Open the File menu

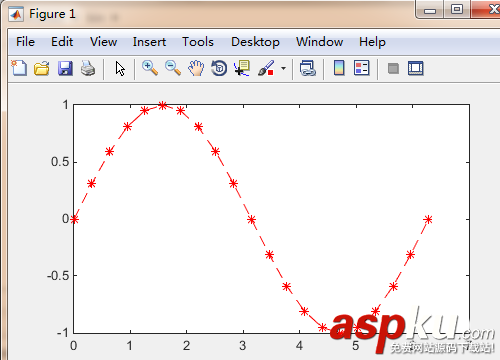(x=25, y=42)
